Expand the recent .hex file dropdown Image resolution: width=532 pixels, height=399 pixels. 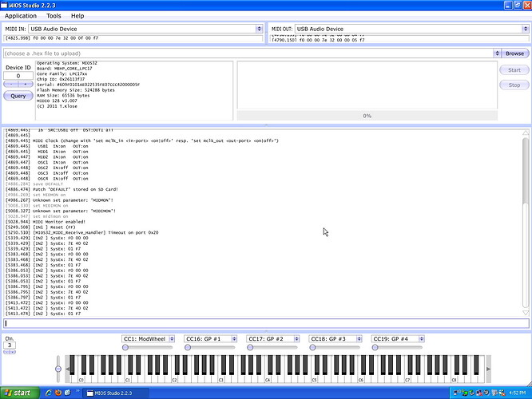[x=497, y=53]
